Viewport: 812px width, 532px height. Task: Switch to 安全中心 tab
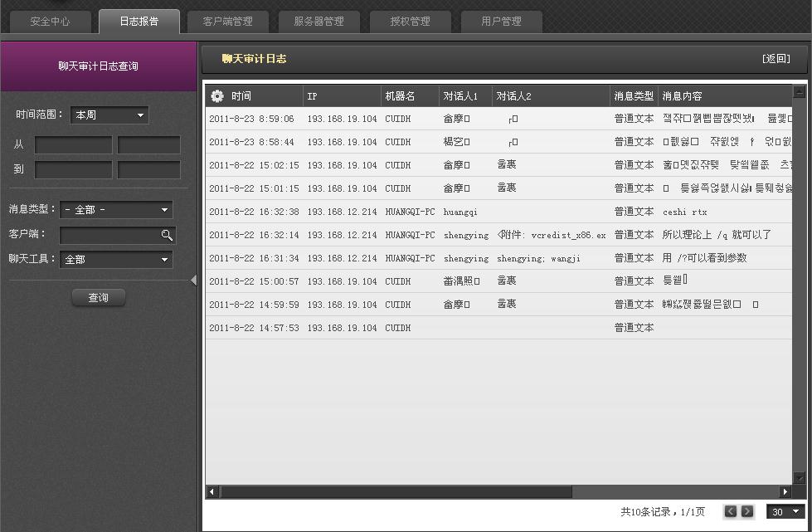51,22
